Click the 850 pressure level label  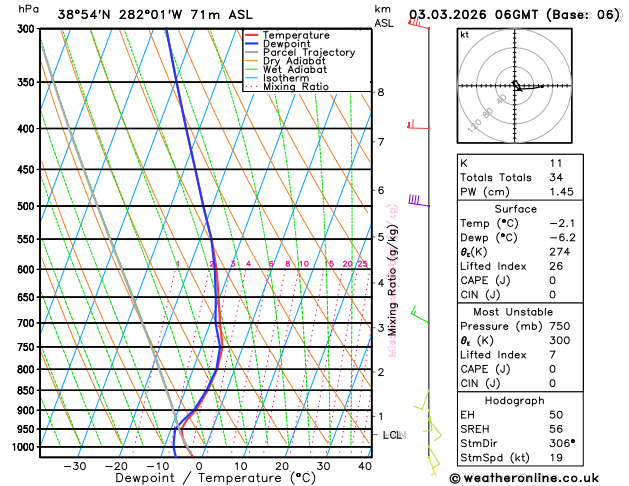coord(28,390)
